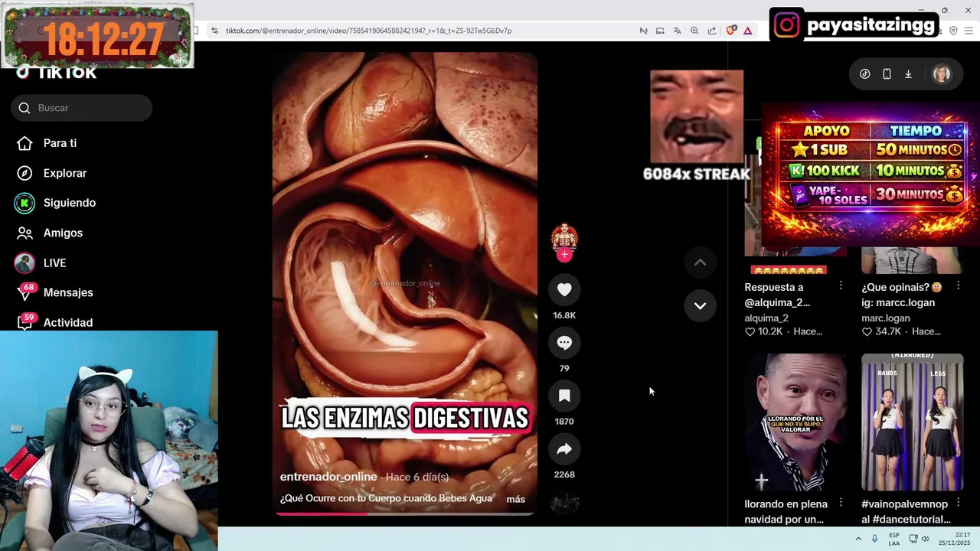Open the Brave hamburger menu
The image size is (980, 551).
click(969, 31)
